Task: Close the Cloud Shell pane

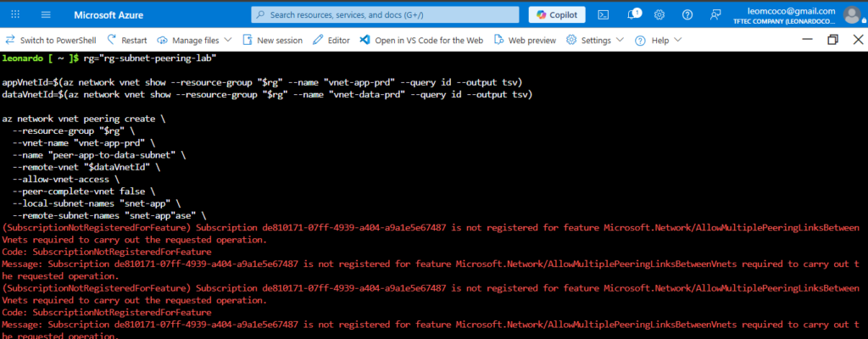Action: click(858, 40)
